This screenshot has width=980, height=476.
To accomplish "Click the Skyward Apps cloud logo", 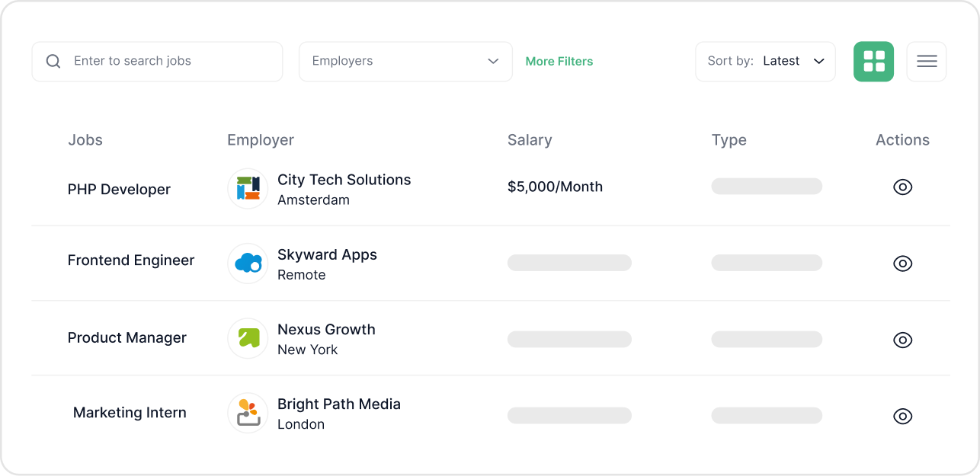I will (248, 264).
